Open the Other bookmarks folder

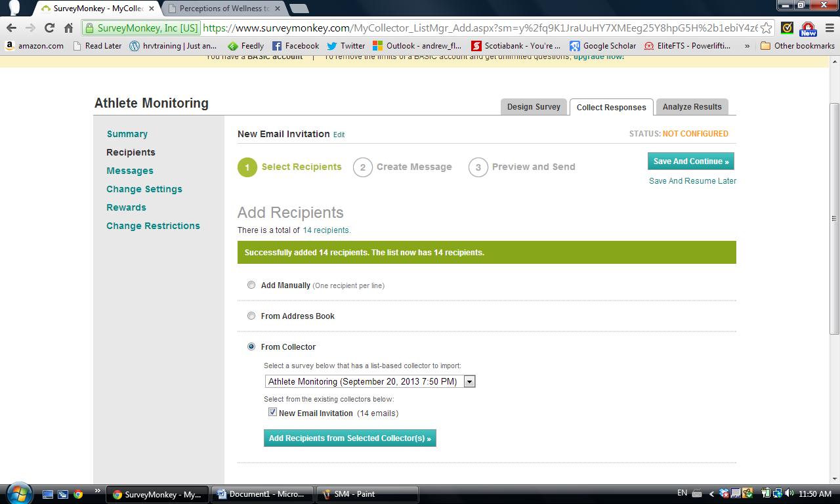tap(797, 46)
